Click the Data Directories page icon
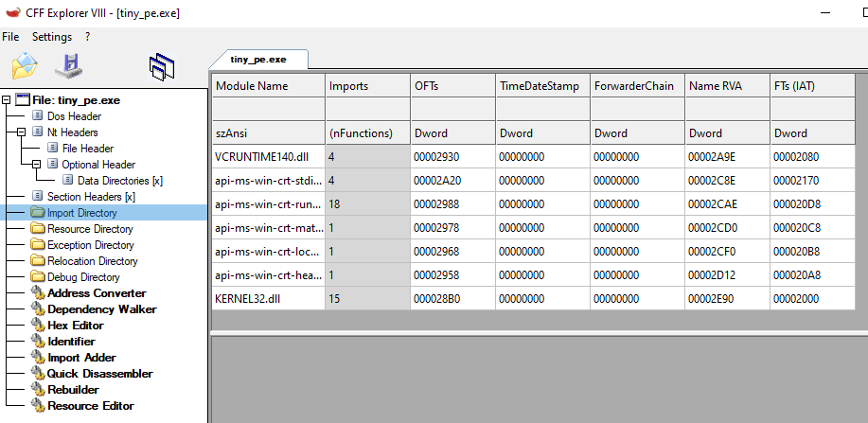The height and width of the screenshot is (423, 868). [x=67, y=180]
